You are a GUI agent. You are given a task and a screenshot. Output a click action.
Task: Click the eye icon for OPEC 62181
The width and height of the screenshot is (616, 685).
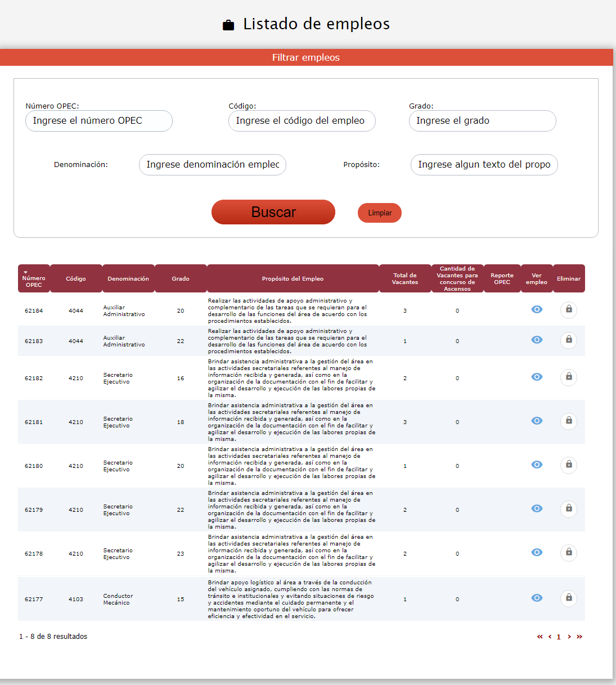pos(537,421)
